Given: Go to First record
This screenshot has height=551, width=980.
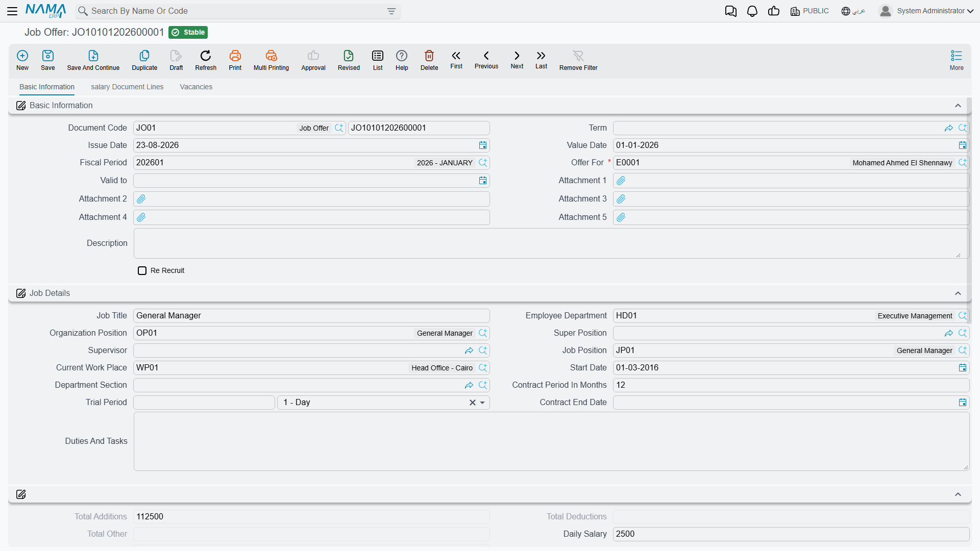Looking at the screenshot, I should coord(456,59).
